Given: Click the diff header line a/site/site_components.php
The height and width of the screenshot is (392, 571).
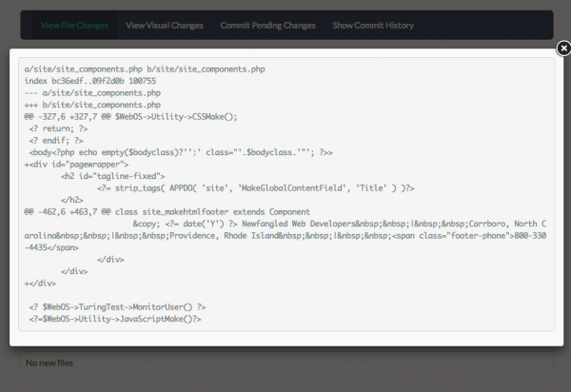Looking at the screenshot, I should click(x=145, y=69).
